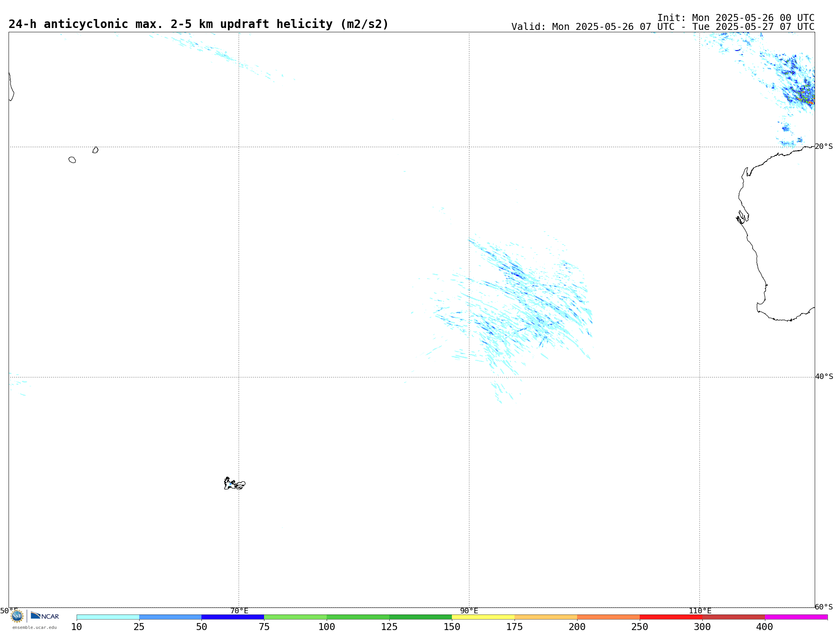Click the 110°E longitude label
The height and width of the screenshot is (632, 840).
pyautogui.click(x=700, y=611)
